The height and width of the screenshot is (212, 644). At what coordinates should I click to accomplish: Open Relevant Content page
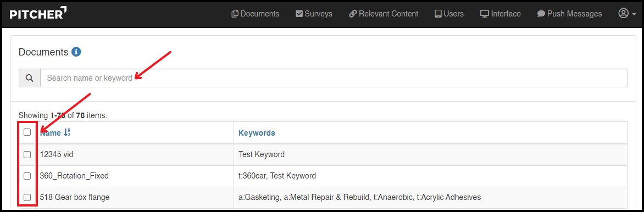click(383, 14)
